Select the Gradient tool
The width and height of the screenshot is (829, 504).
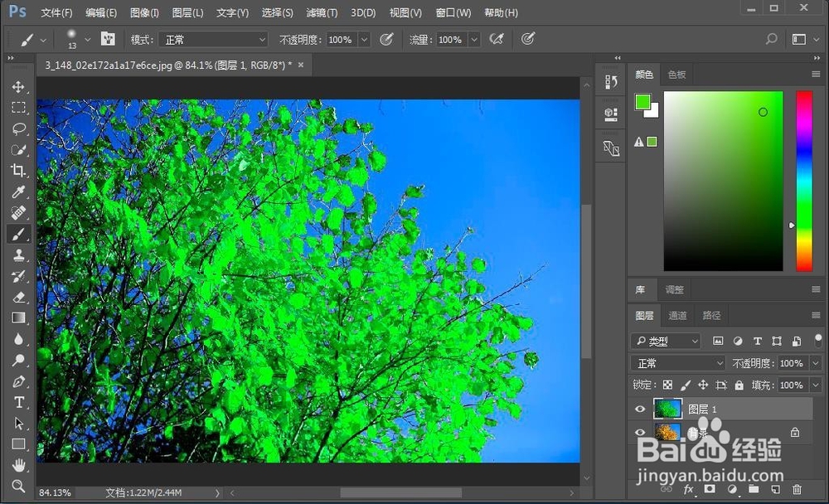18,317
